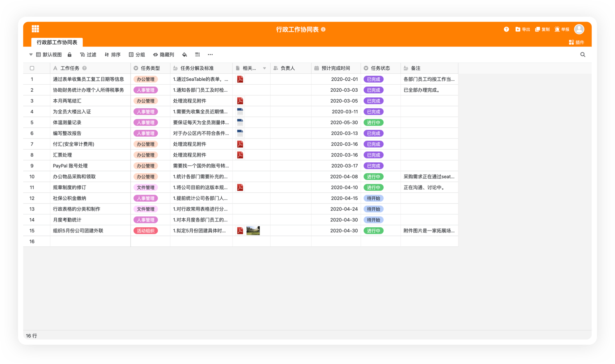
Task: Open the app grid menu icon
Action: (x=35, y=29)
